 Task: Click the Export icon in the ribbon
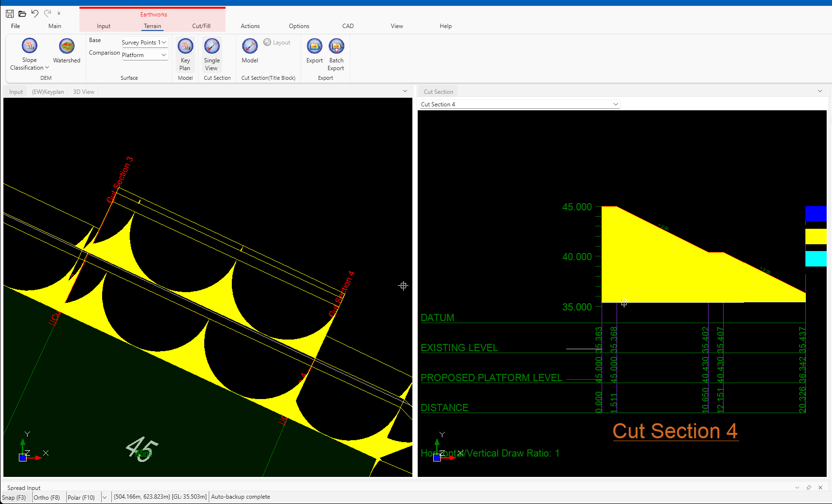pos(315,51)
